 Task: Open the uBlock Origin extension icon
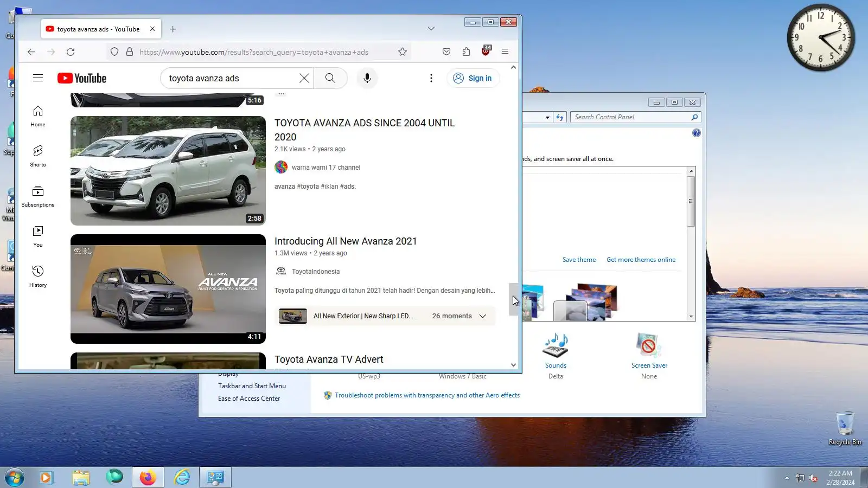(x=486, y=52)
